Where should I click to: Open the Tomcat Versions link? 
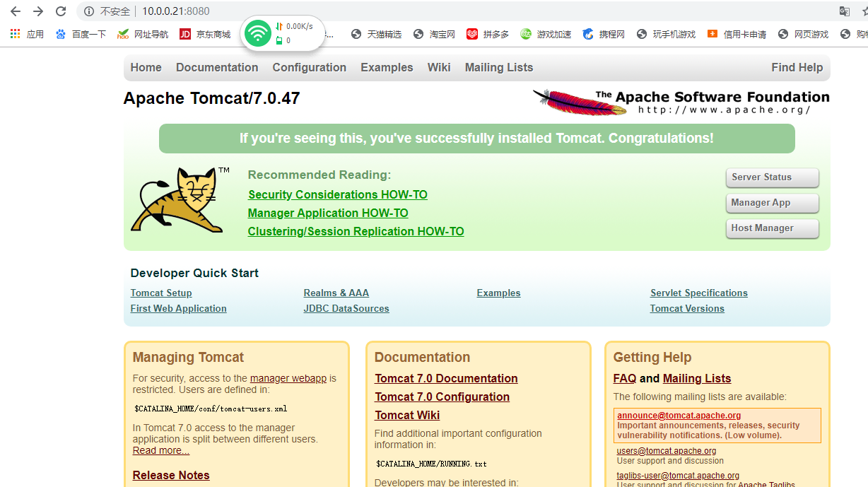coord(687,308)
